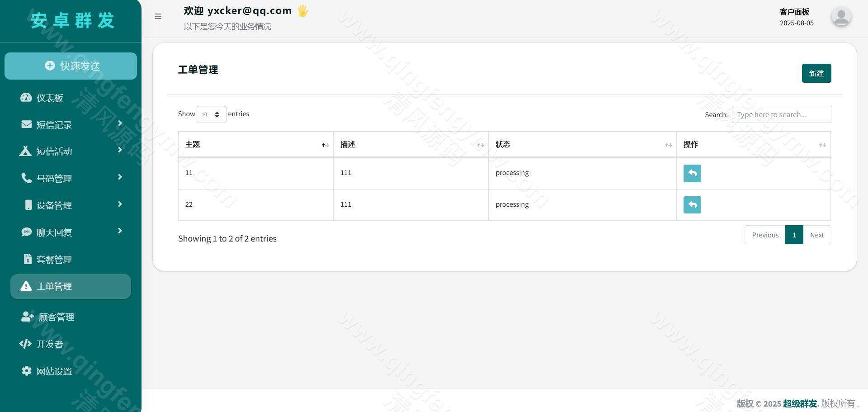The image size is (868, 412).
Task: Click the 安卓群发 logo title
Action: click(72, 21)
